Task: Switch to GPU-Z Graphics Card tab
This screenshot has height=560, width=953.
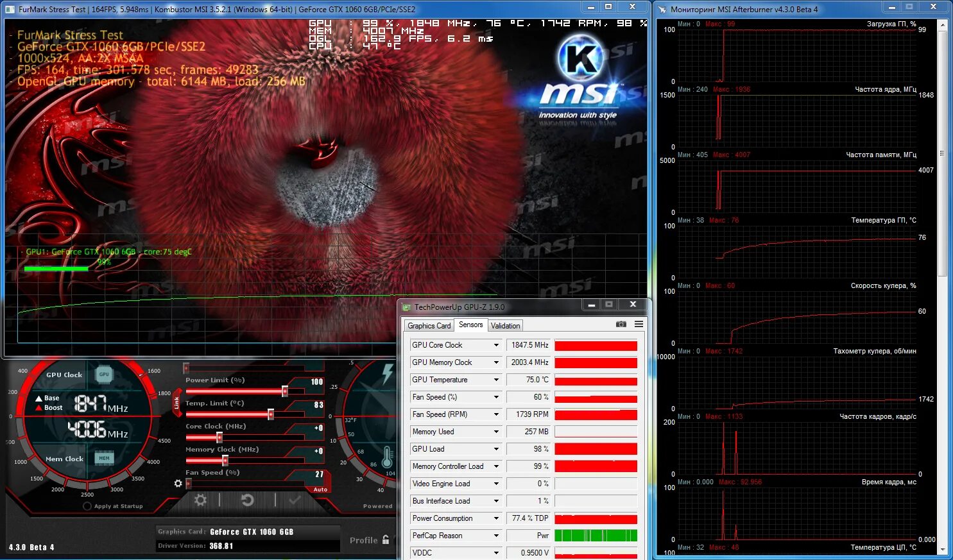Action: pos(429,326)
